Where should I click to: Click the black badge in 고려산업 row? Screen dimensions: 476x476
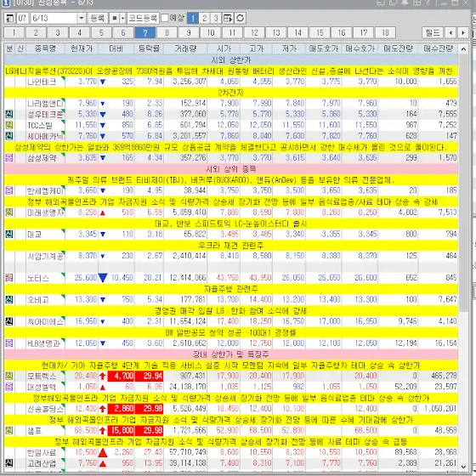9,463
